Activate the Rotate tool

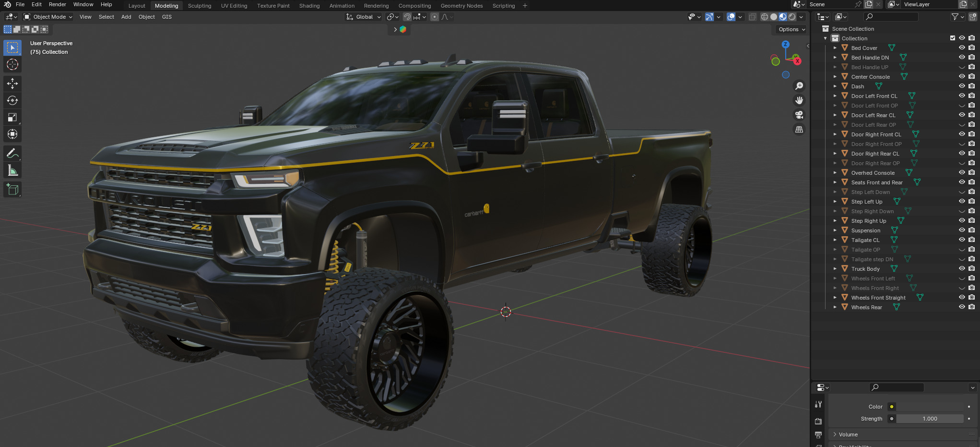(12, 100)
